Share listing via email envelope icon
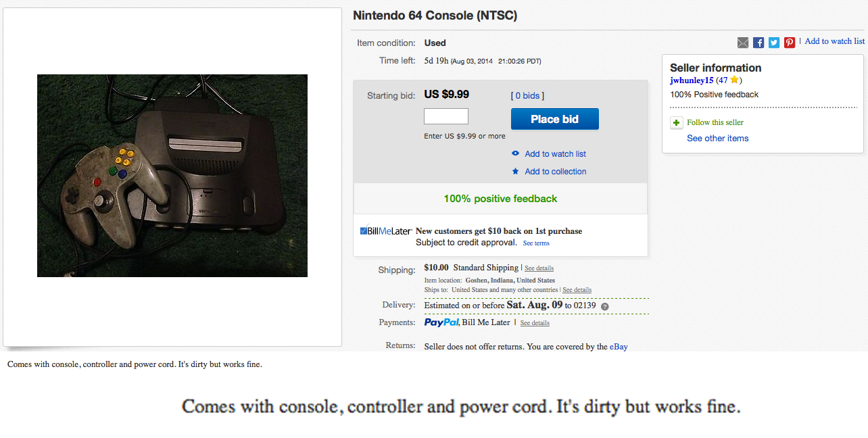The image size is (868, 438). pyautogui.click(x=743, y=43)
